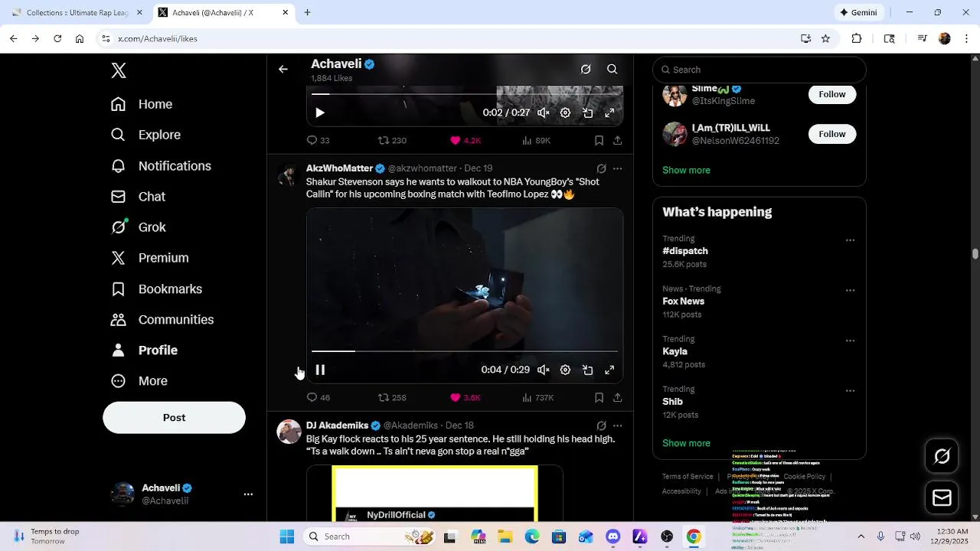Pause the Shakur Stevenson video
Screen dimensions: 980x551
coord(320,370)
